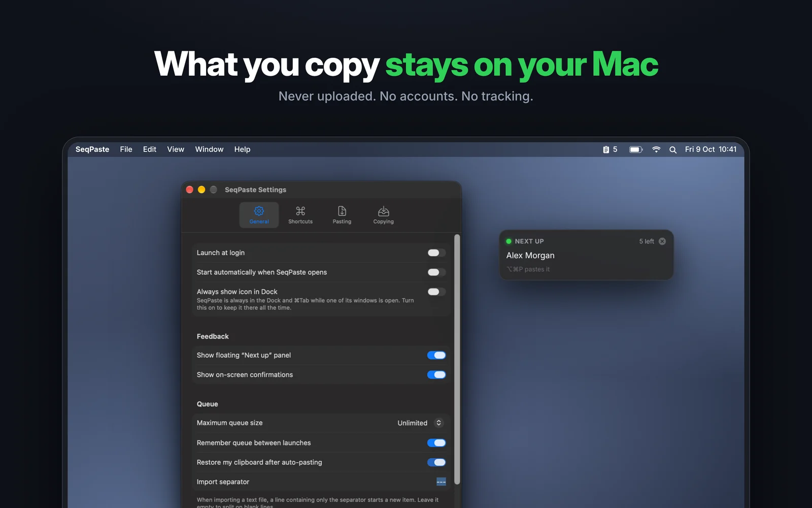Open the File menu
The width and height of the screenshot is (812, 508).
126,149
